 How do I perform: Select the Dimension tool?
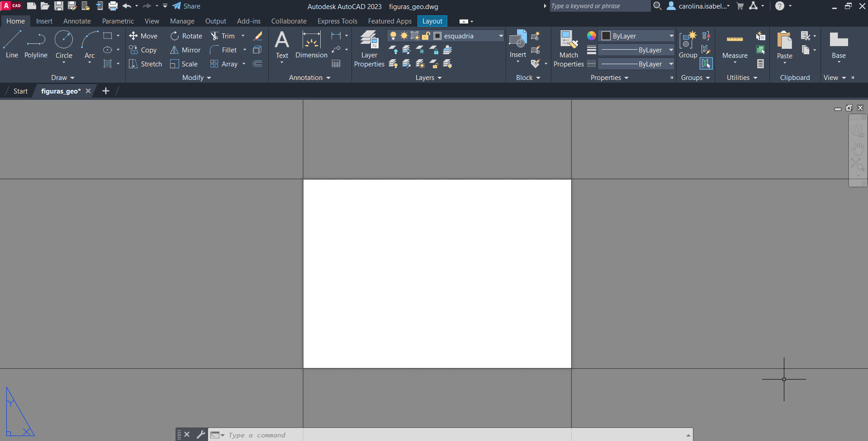(311, 45)
